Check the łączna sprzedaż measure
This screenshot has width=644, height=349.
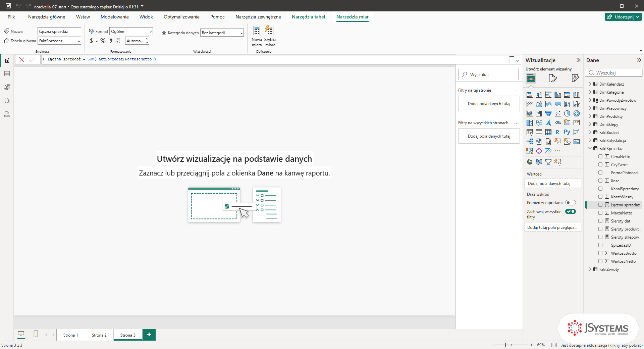[600, 205]
